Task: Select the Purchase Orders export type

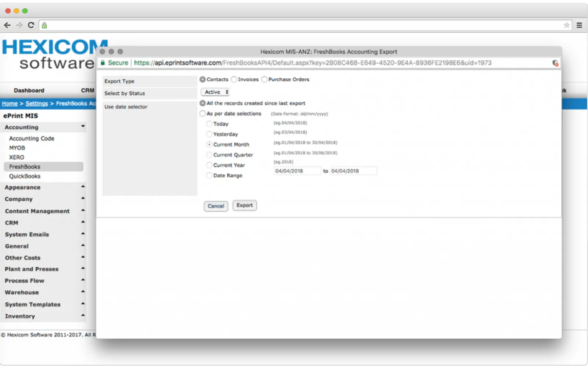Action: pos(264,79)
